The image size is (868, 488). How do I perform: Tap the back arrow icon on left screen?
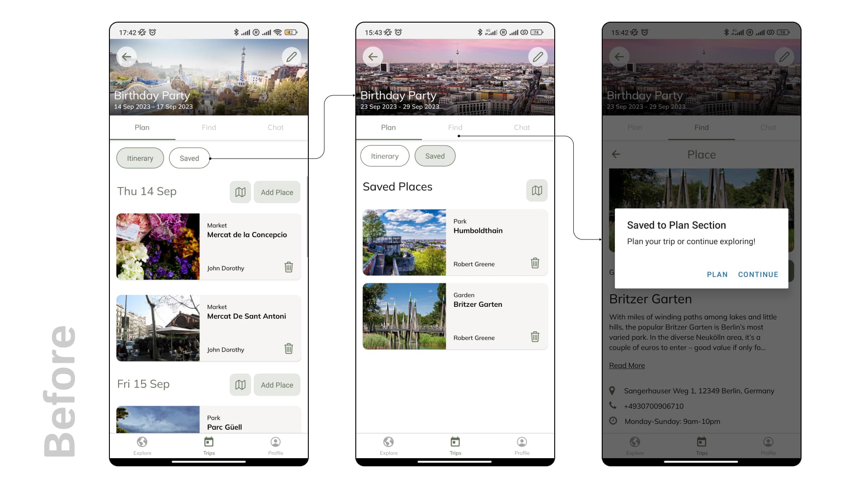click(127, 56)
